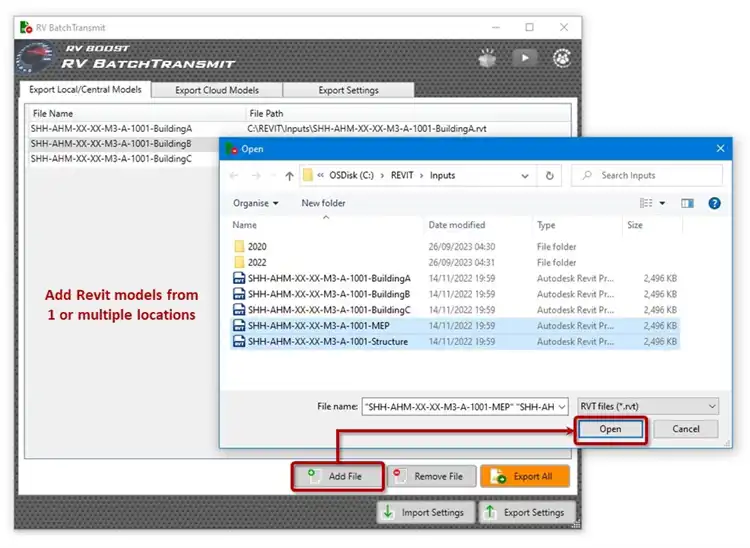
Task: Click the Add File button
Action: [338, 476]
